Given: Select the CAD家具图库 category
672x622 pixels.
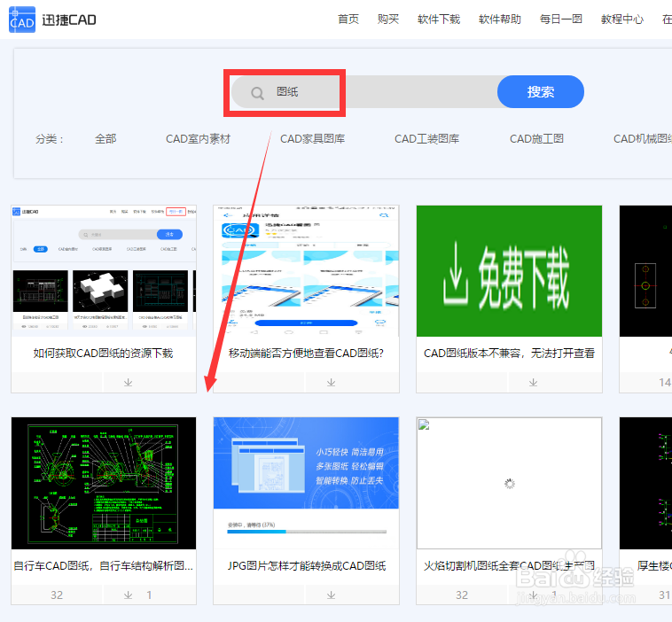Looking at the screenshot, I should pyautogui.click(x=312, y=139).
